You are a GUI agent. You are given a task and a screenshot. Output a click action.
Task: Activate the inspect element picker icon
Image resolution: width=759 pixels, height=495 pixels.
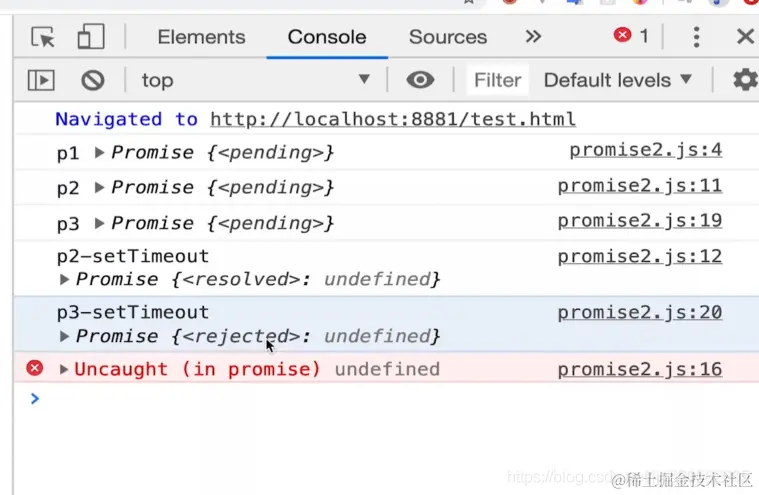tap(43, 37)
